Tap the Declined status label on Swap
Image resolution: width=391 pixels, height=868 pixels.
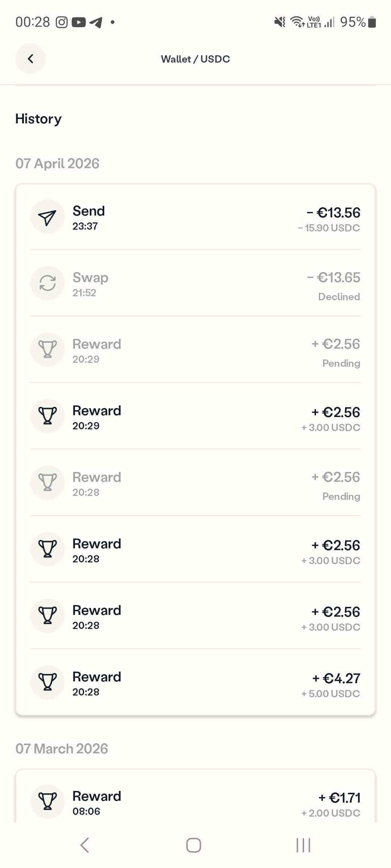(339, 297)
